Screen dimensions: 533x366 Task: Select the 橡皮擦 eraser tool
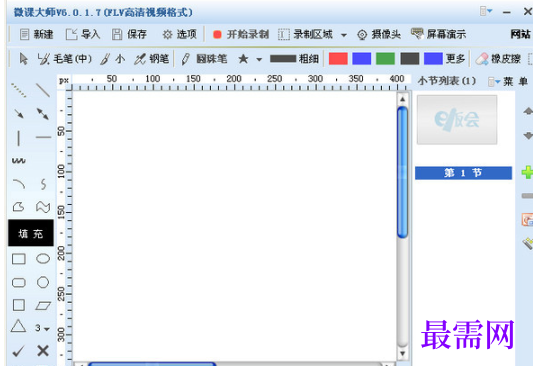coord(498,59)
